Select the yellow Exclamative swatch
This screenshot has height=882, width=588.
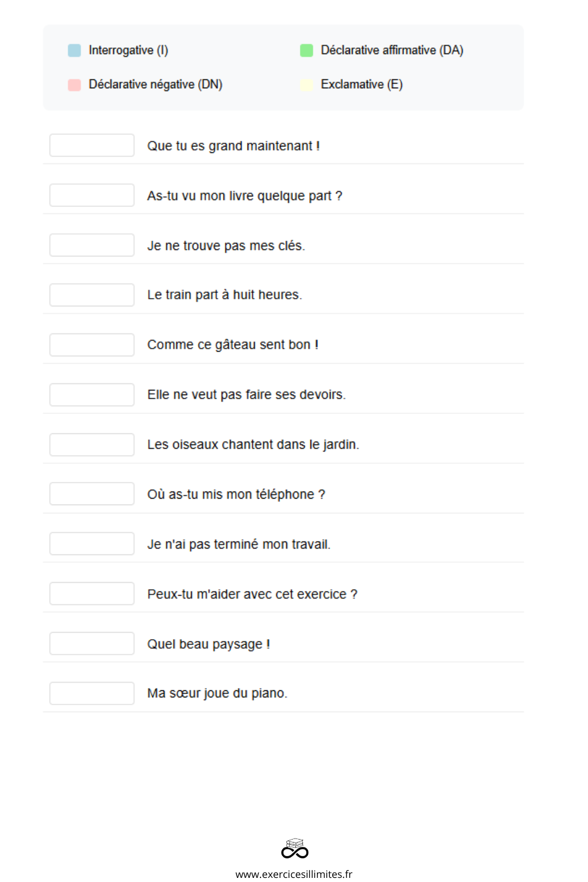tap(306, 85)
